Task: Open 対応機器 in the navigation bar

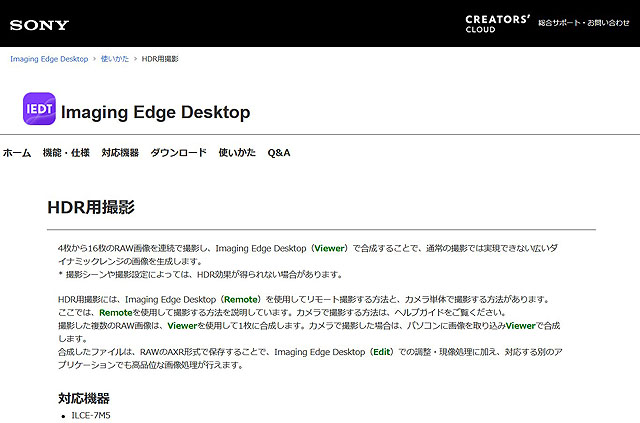Action: [120, 153]
